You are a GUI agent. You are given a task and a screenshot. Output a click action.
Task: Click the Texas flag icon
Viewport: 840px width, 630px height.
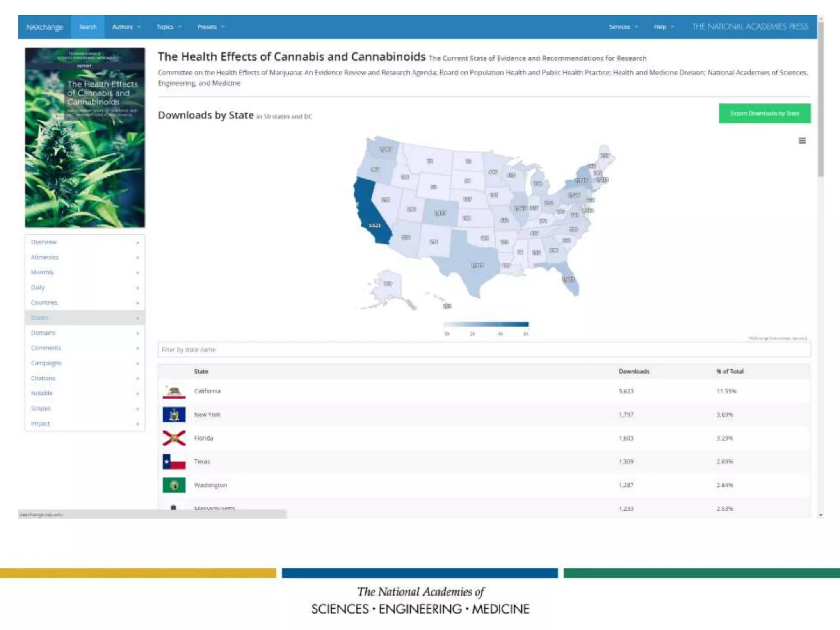[174, 461]
